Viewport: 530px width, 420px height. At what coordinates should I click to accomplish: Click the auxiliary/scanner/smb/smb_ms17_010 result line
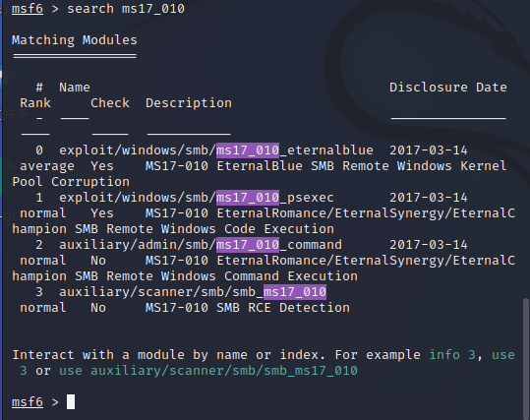[x=193, y=292]
